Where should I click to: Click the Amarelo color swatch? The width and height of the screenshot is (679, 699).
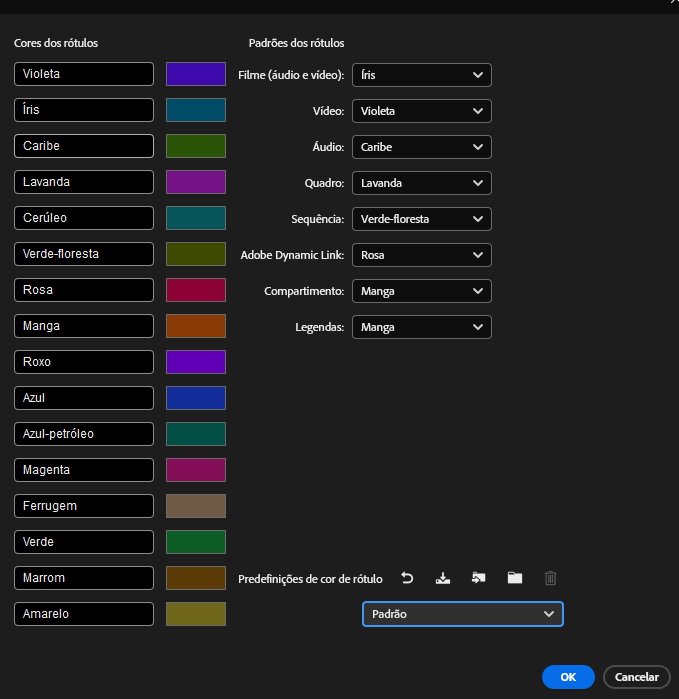(196, 614)
